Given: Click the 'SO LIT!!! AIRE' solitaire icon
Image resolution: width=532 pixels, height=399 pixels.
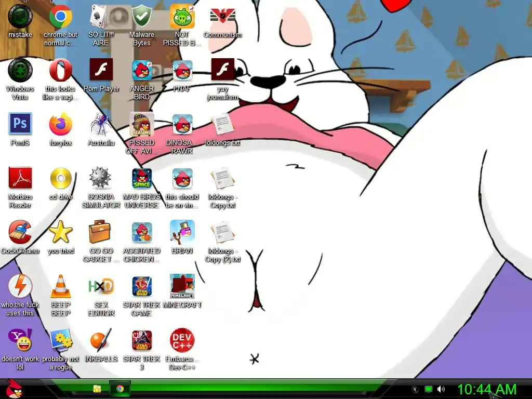Looking at the screenshot, I should (x=101, y=16).
